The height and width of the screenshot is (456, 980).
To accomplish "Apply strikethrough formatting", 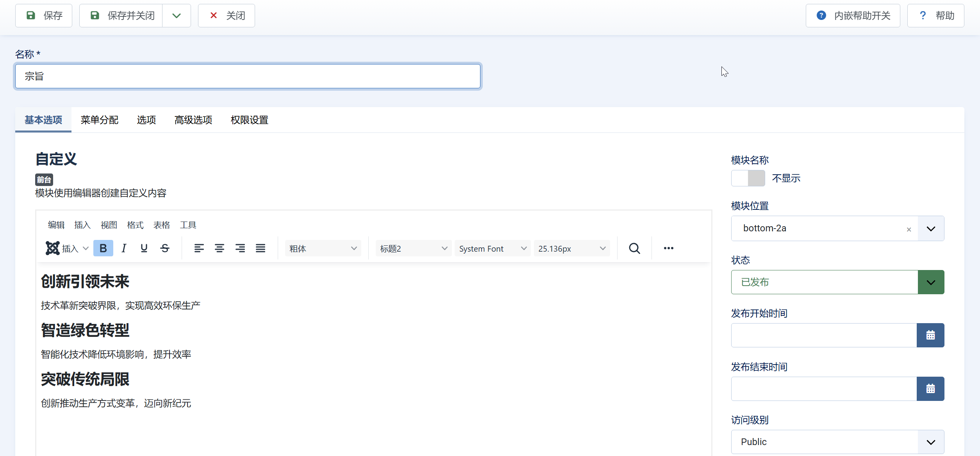I will pos(165,248).
